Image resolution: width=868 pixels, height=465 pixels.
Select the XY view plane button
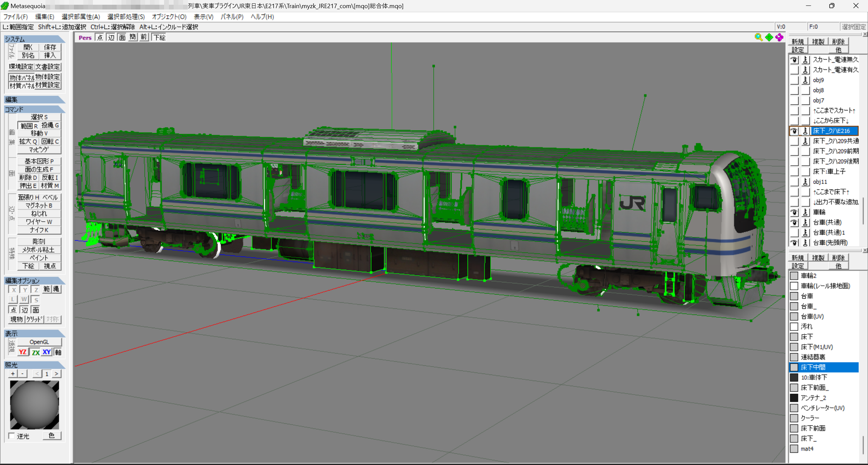(47, 352)
